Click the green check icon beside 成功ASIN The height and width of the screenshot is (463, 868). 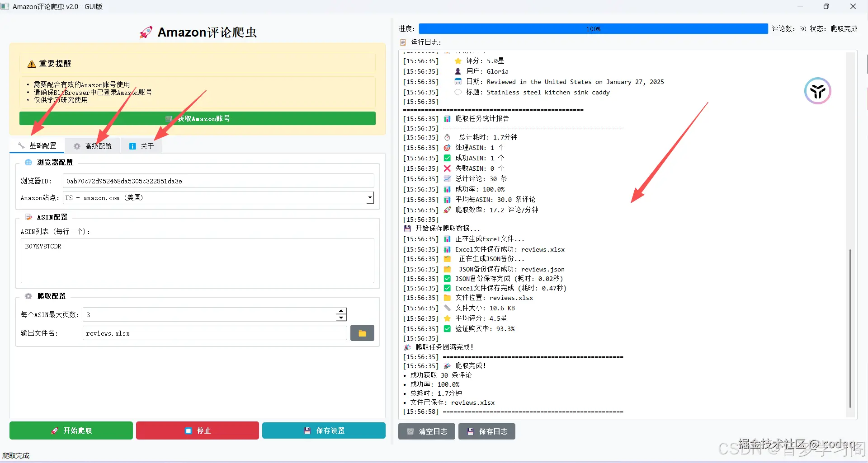447,158
